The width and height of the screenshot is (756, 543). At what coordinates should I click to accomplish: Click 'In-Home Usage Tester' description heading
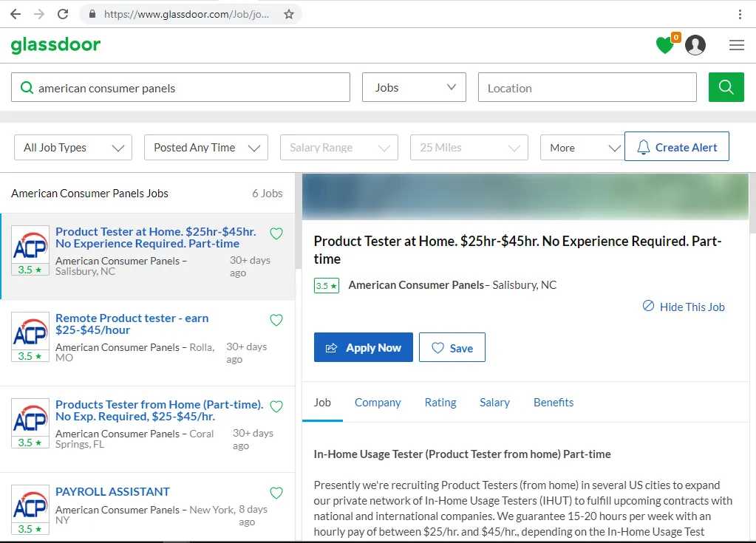(462, 454)
